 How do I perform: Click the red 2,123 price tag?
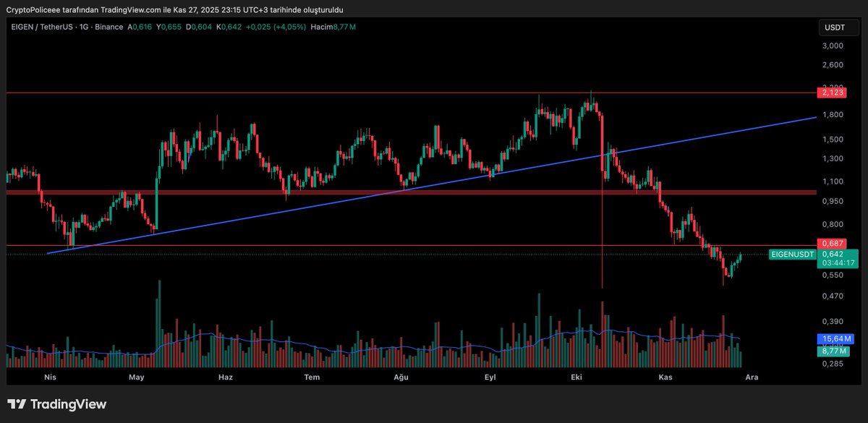833,93
